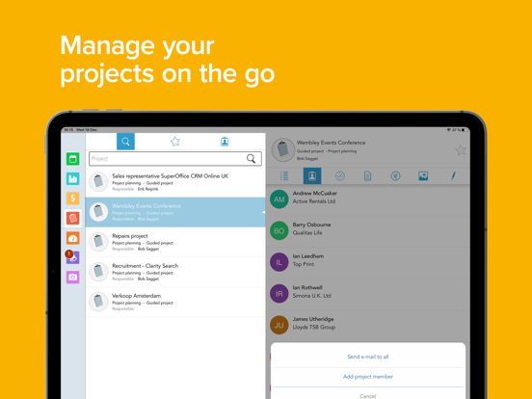The width and height of the screenshot is (532, 399).
Task: Click the IL avatar circle
Action: (279, 262)
